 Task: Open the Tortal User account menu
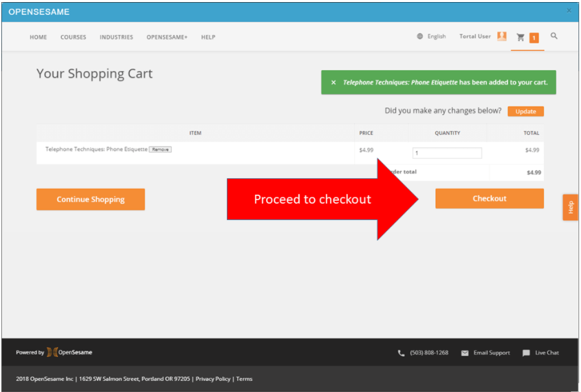point(475,36)
